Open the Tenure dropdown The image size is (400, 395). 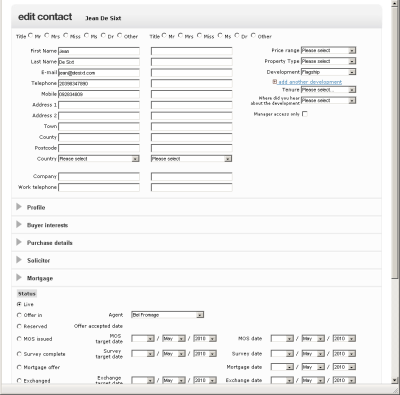328,90
